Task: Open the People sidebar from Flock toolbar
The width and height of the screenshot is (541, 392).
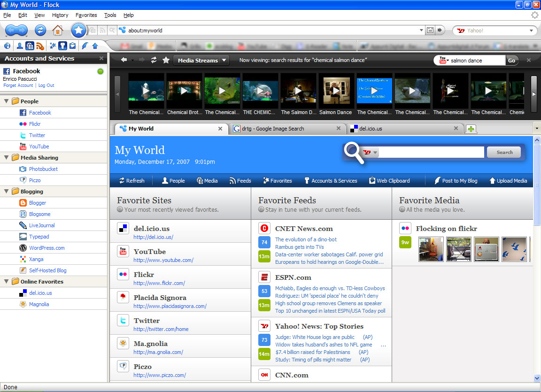Action: (x=20, y=46)
